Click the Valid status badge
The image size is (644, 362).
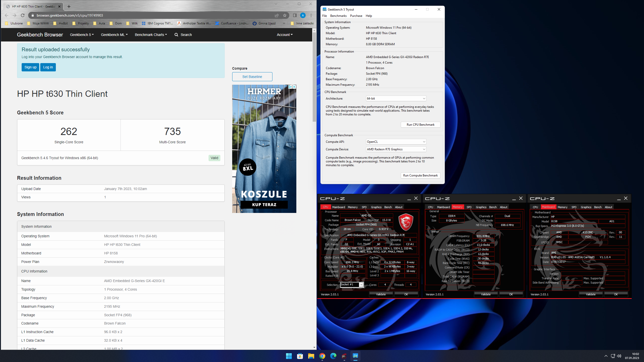(214, 158)
